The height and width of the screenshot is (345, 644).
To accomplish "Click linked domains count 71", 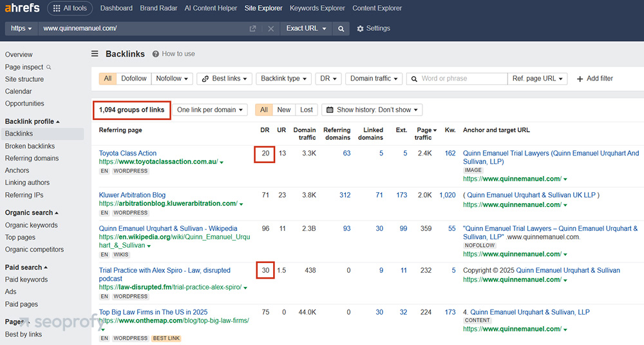I will [x=379, y=195].
